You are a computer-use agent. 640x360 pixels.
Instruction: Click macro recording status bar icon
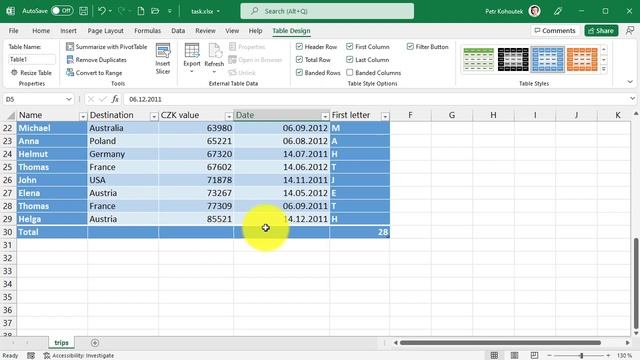coord(31,356)
